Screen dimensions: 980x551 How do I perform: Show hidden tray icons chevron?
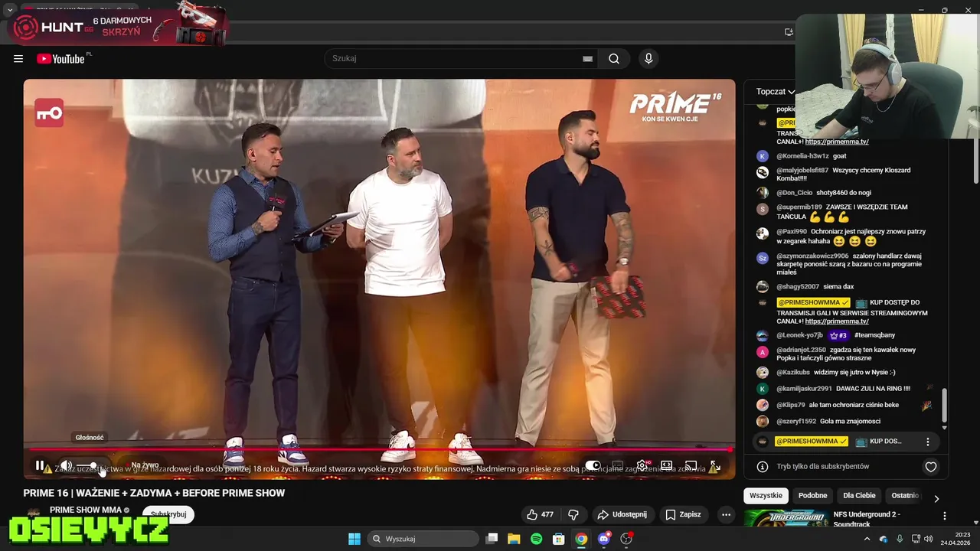867,539
